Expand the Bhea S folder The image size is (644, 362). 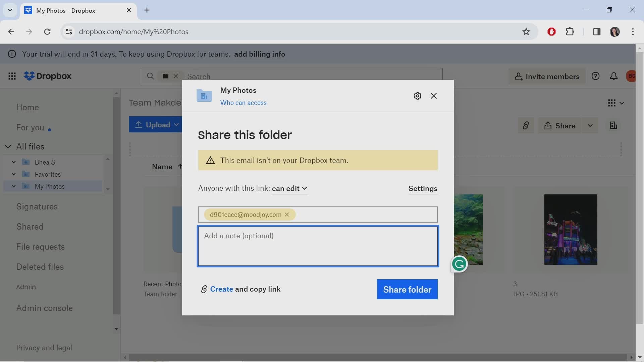14,162
